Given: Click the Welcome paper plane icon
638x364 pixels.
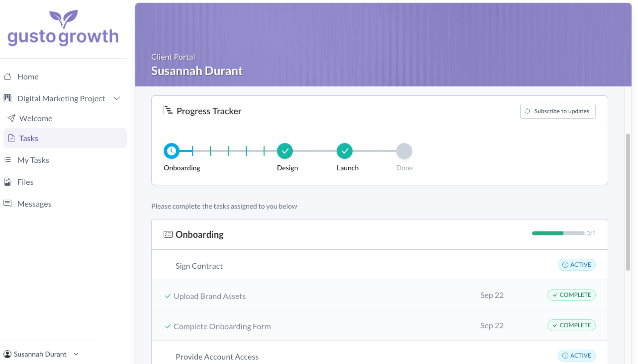Looking at the screenshot, I should point(11,118).
